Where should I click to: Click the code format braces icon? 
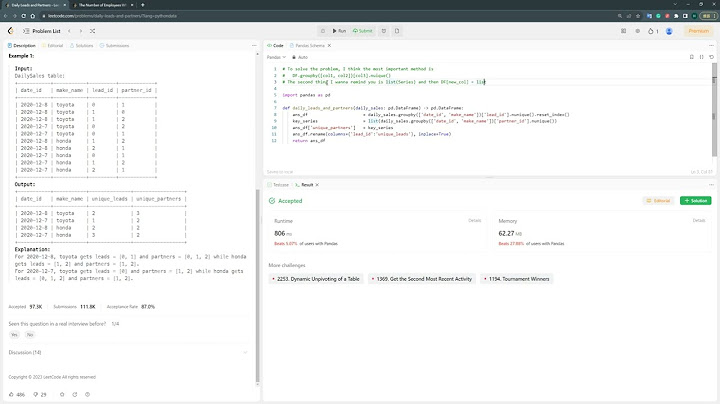702,57
